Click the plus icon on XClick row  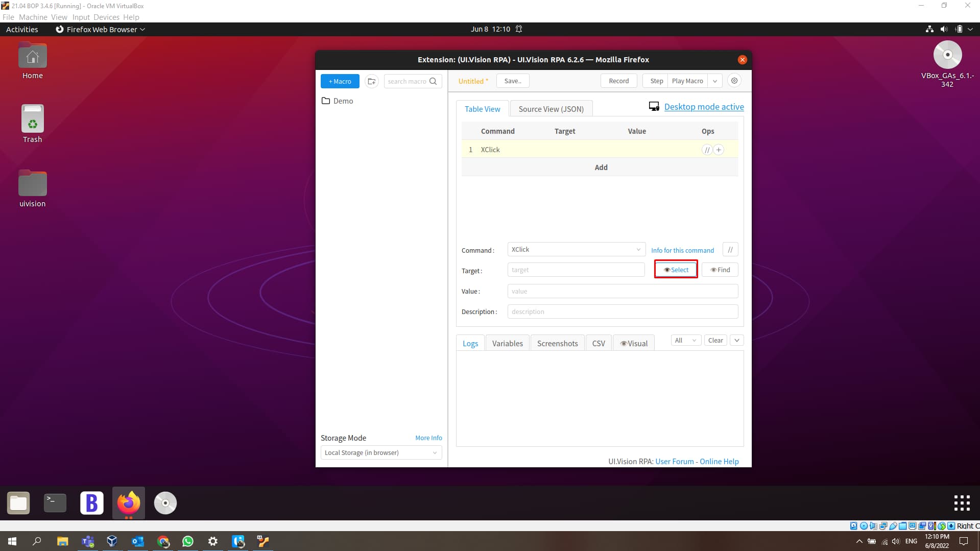(719, 150)
